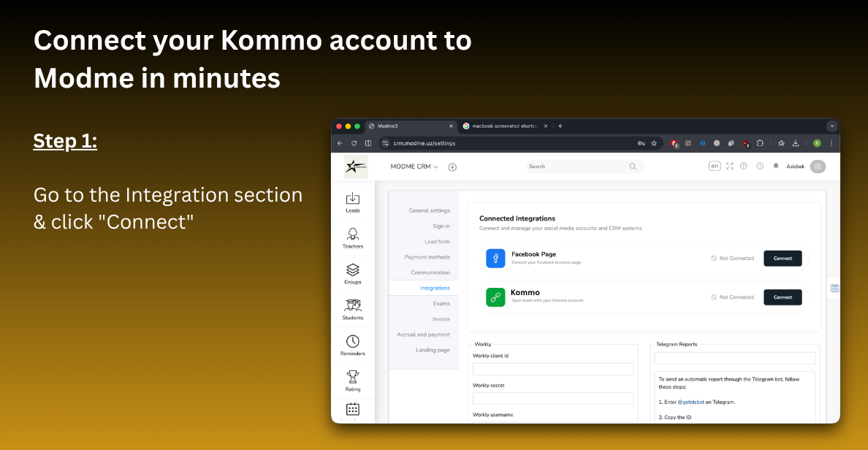
Task: Click the plus circle beside MODME CRM
Action: [x=452, y=167]
